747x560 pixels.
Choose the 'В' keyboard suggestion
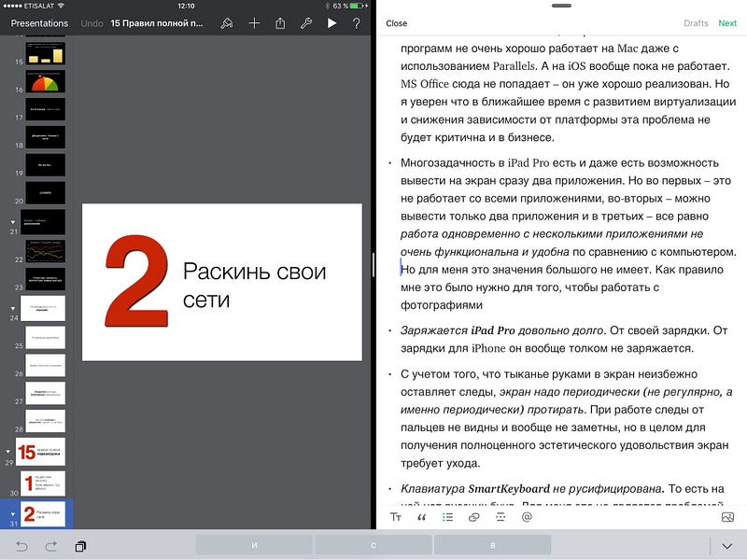click(x=493, y=545)
